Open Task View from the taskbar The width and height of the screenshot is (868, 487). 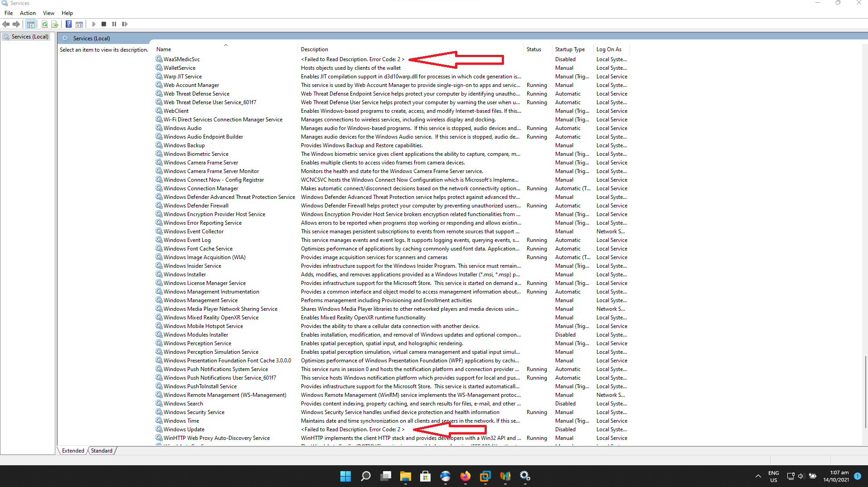386,476
